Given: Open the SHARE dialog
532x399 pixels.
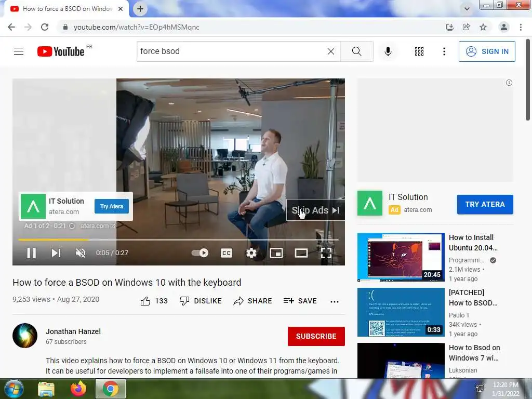Looking at the screenshot, I should click(x=253, y=301).
